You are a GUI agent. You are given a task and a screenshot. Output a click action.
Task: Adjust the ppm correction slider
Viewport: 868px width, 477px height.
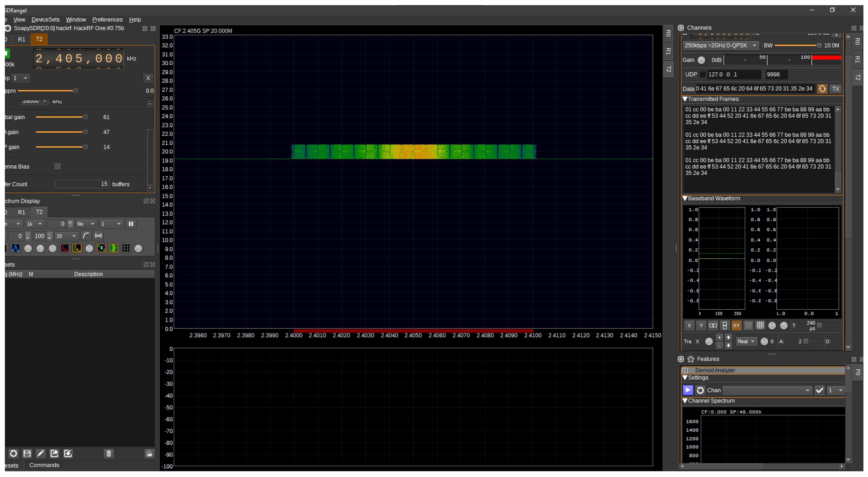[76, 91]
